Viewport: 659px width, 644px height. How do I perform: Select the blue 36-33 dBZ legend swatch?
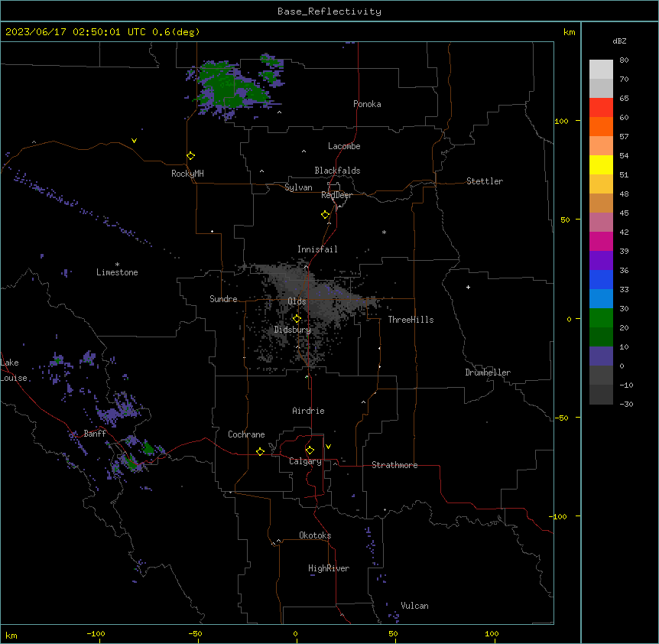pos(601,279)
